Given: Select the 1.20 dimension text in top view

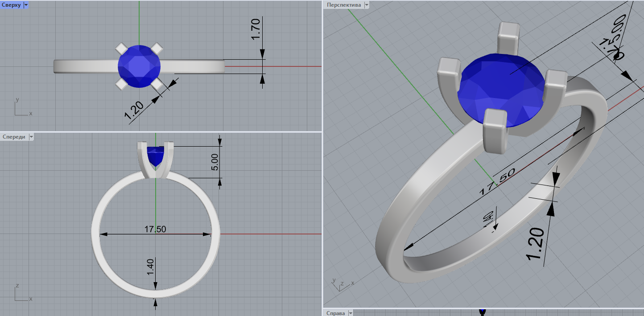Looking at the screenshot, I should click(133, 111).
